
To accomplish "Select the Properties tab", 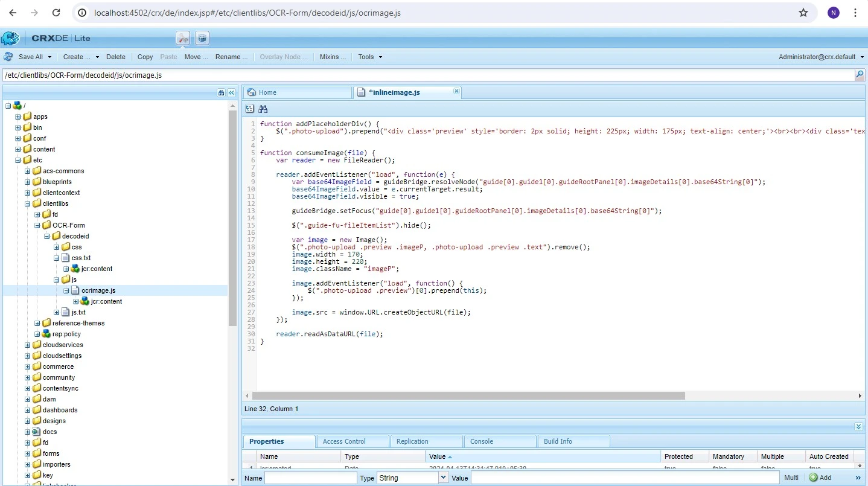I will point(279,441).
